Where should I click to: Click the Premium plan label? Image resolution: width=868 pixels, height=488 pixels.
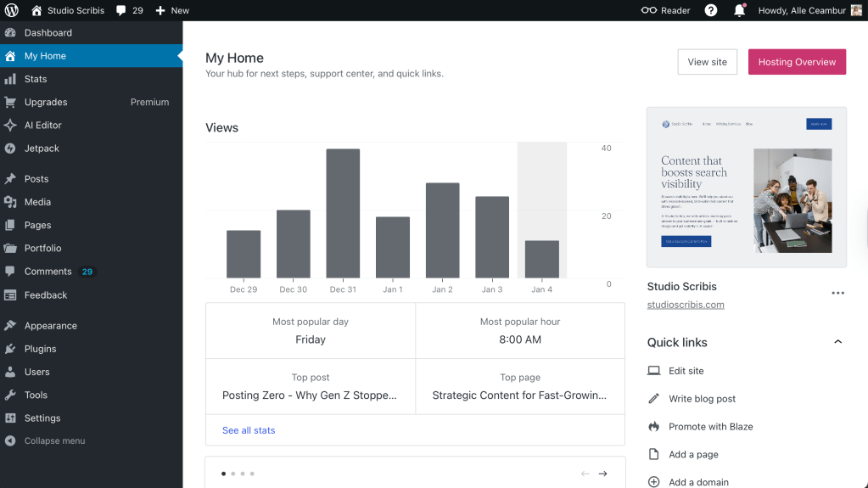[149, 102]
